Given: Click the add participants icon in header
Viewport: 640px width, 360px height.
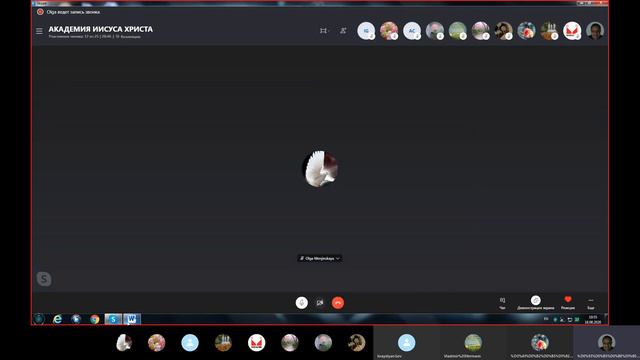Looking at the screenshot, I should coord(343,31).
